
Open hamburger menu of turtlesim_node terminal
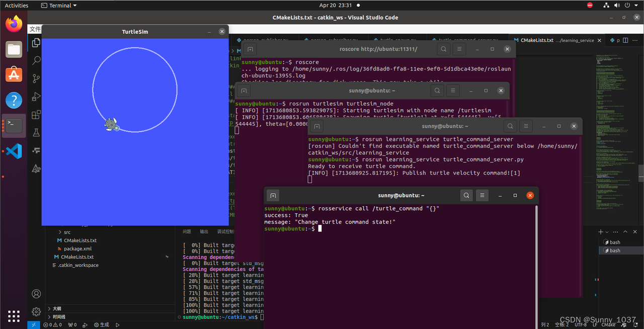453,91
